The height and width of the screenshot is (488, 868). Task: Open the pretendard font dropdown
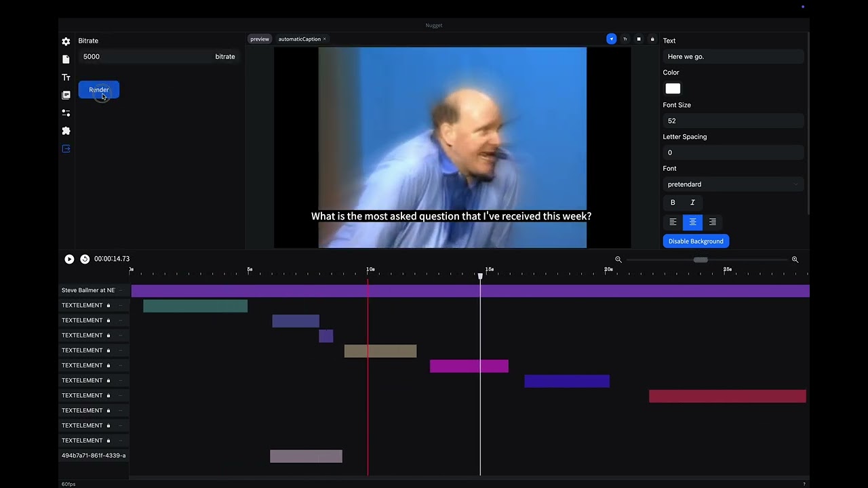tap(733, 184)
